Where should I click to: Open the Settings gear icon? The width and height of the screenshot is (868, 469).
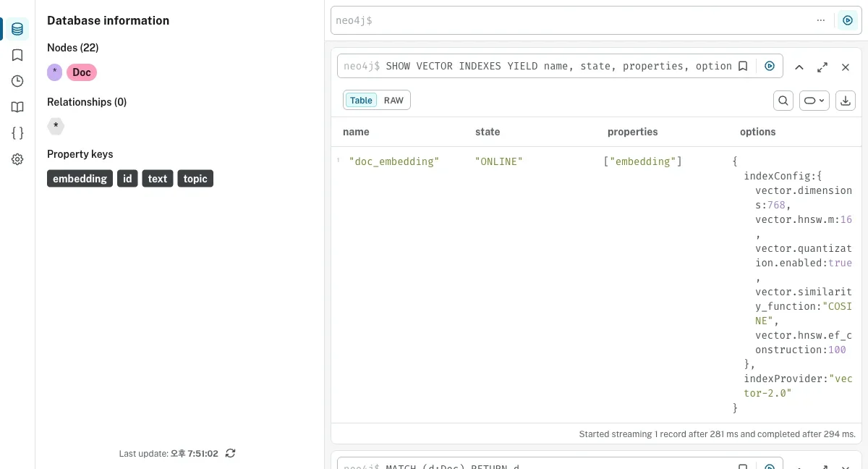click(x=17, y=159)
